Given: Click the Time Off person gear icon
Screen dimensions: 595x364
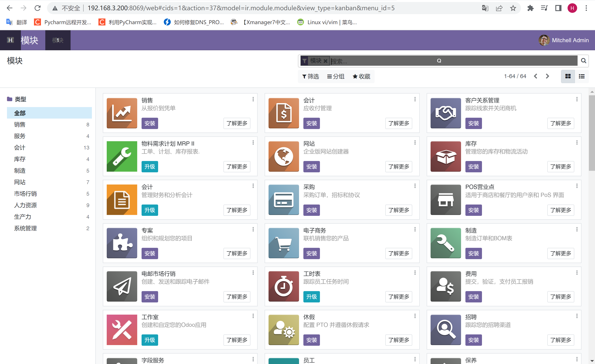Looking at the screenshot, I should 284,330.
